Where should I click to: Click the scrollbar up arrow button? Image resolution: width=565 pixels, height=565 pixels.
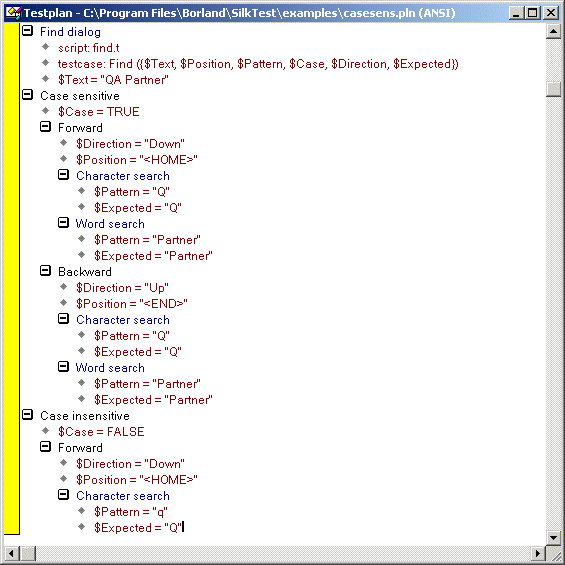tap(553, 31)
